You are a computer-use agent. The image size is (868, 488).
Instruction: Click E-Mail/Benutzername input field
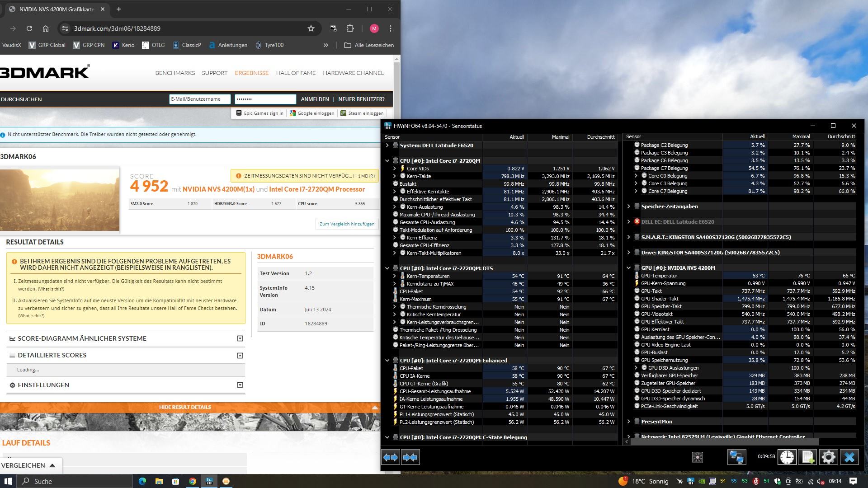pyautogui.click(x=200, y=99)
